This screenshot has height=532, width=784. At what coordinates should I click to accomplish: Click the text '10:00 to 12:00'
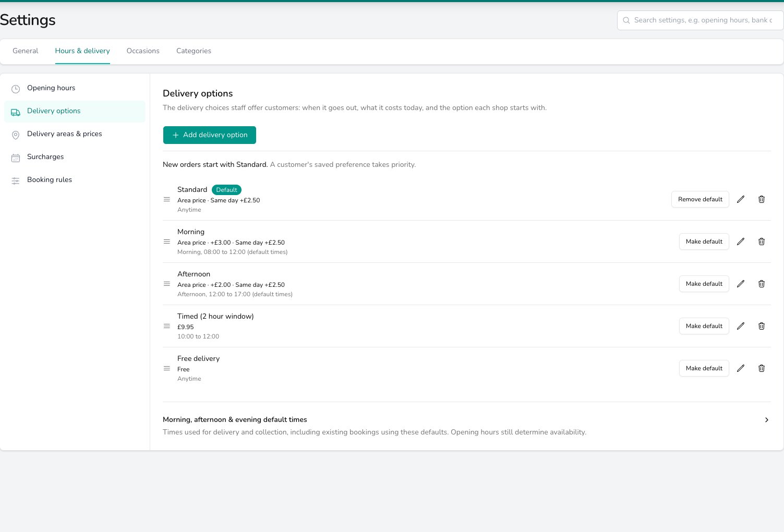click(198, 336)
